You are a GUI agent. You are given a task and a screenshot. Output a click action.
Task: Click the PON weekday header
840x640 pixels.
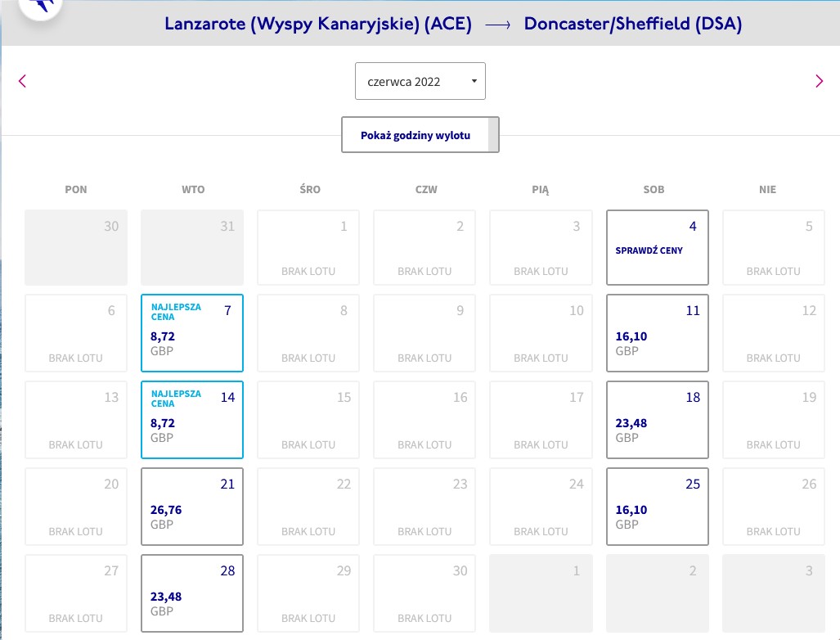pos(75,189)
